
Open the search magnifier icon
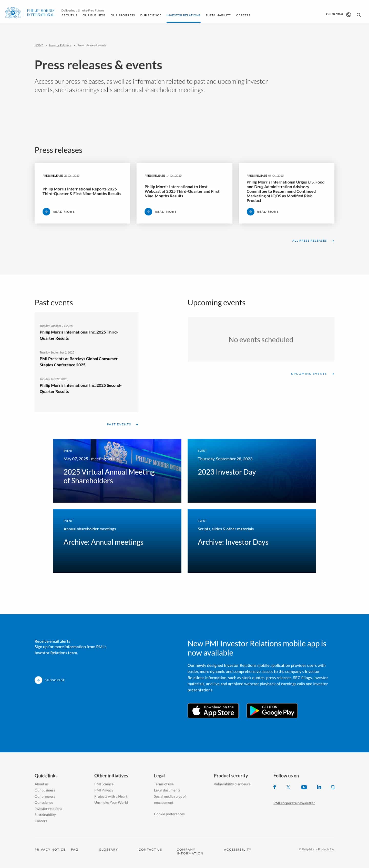pos(359,15)
